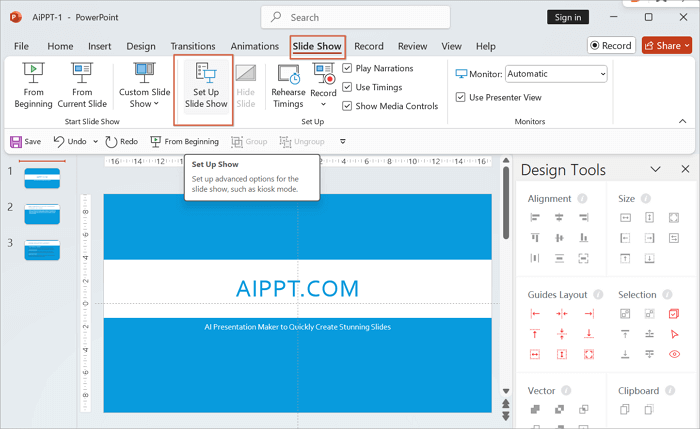This screenshot has width=700, height=429.
Task: Select slide 2 thumbnail
Action: [42, 214]
